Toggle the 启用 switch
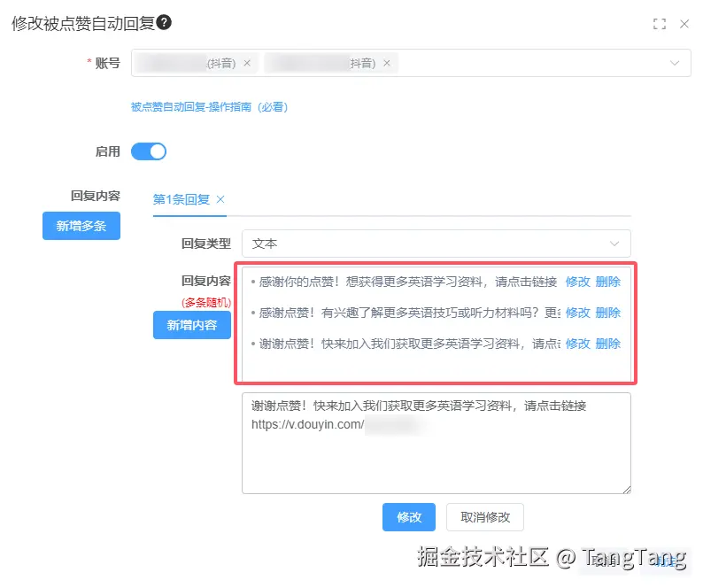 149,151
